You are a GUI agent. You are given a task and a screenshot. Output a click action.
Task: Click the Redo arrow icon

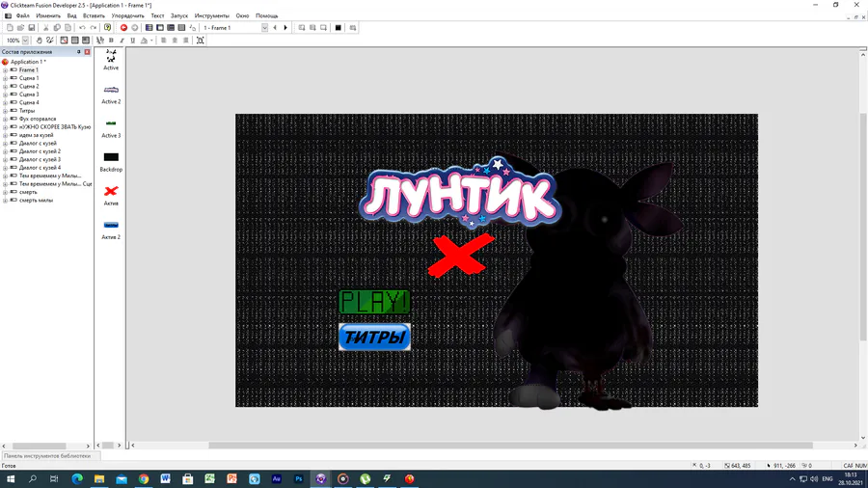click(x=93, y=28)
